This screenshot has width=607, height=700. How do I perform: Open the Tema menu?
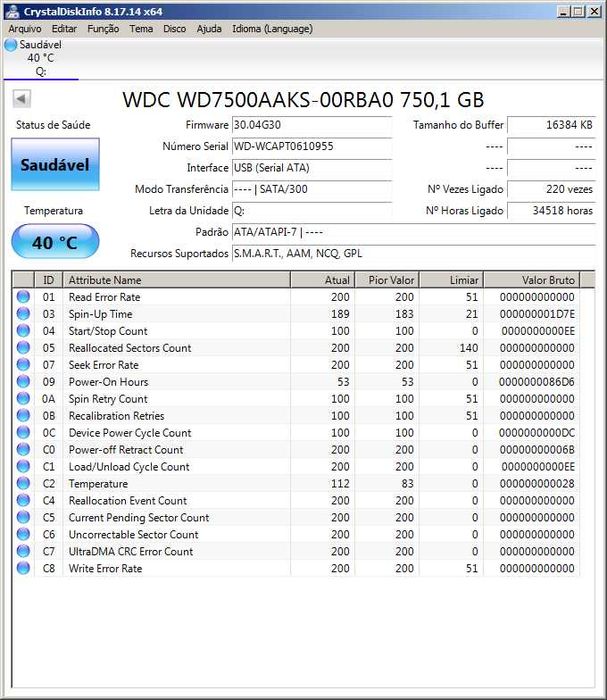pyautogui.click(x=141, y=29)
